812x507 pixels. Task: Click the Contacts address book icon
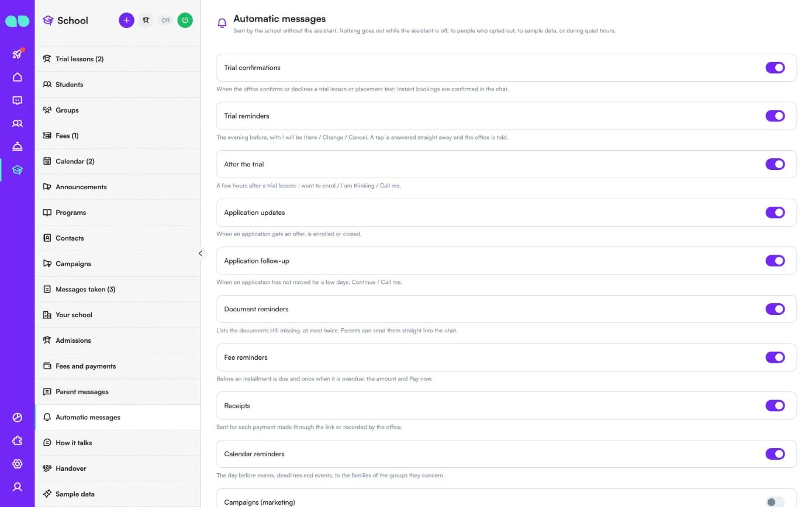click(47, 238)
